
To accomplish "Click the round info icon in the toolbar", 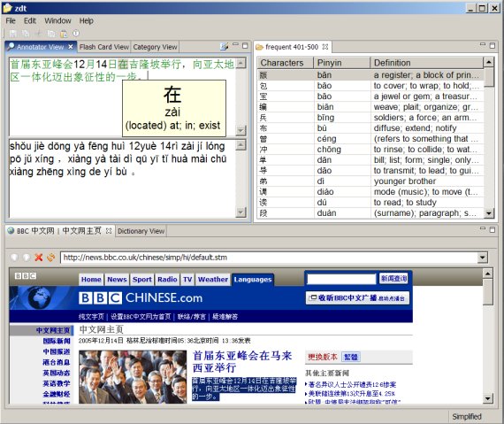I will point(76,34).
